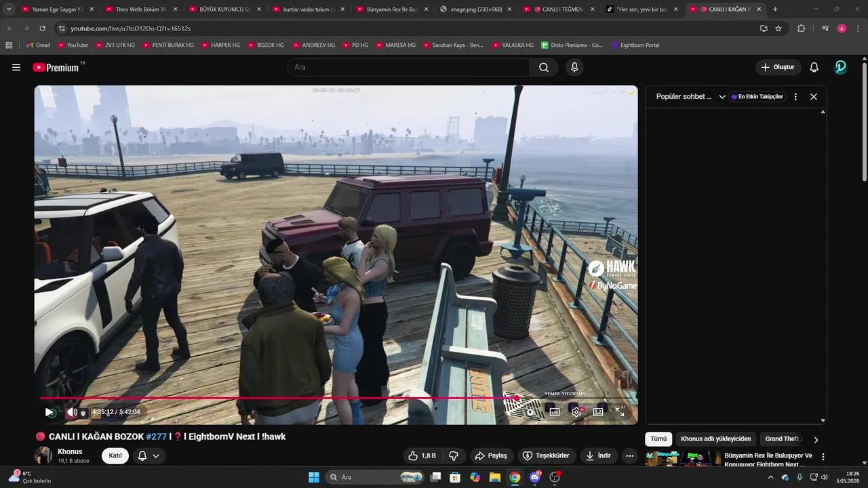Play the video with the play button

pyautogui.click(x=49, y=412)
